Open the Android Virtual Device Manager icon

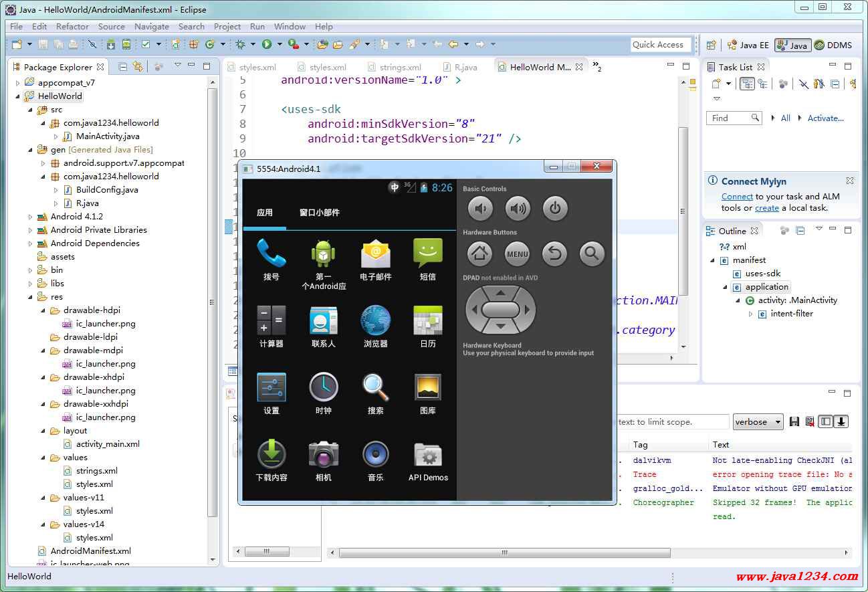126,44
